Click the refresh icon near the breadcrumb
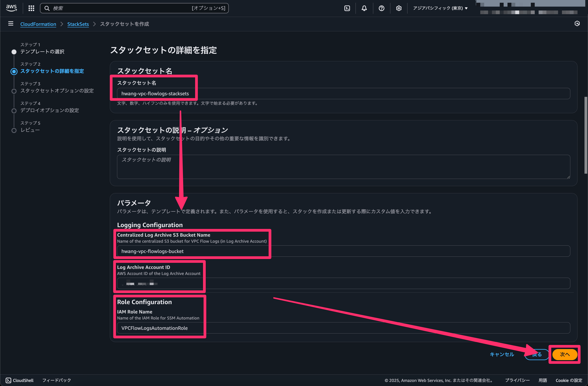Viewport: 588px width, 386px height. click(577, 24)
